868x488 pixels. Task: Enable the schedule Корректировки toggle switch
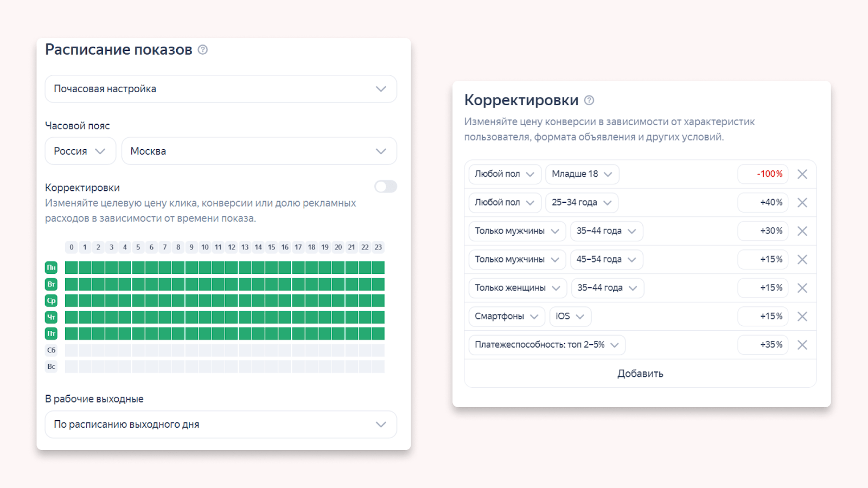pos(386,187)
